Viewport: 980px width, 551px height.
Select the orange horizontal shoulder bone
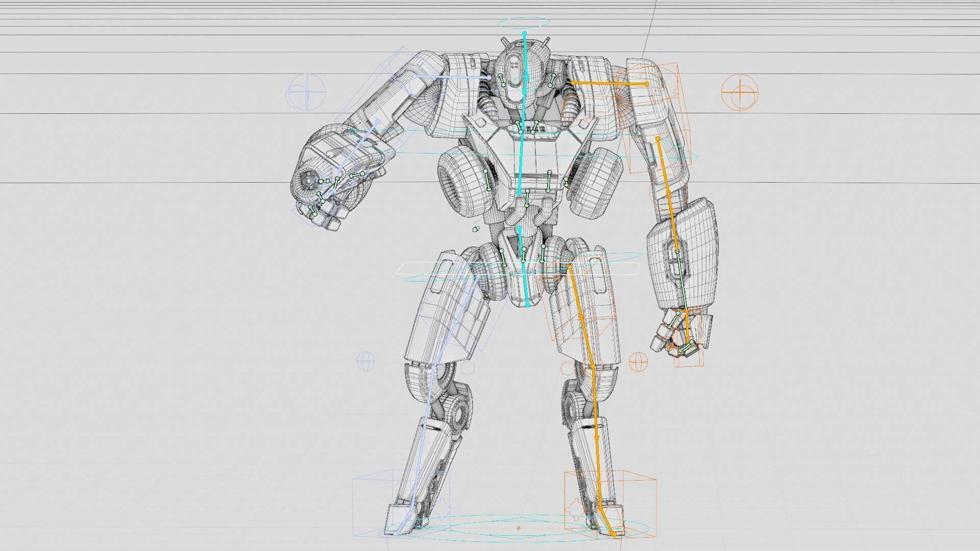pyautogui.click(x=609, y=83)
